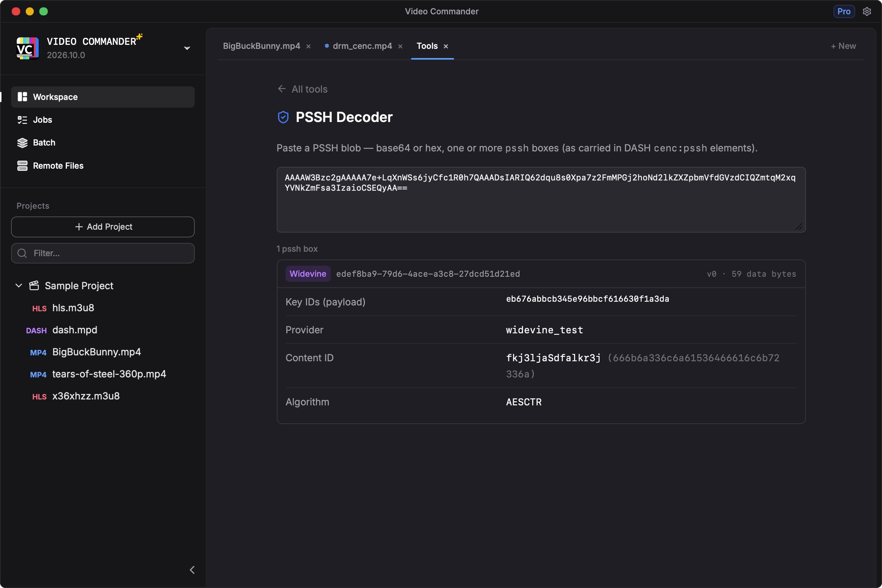Collapse the sidebar with the left chevron
882x588 pixels.
[x=192, y=570]
